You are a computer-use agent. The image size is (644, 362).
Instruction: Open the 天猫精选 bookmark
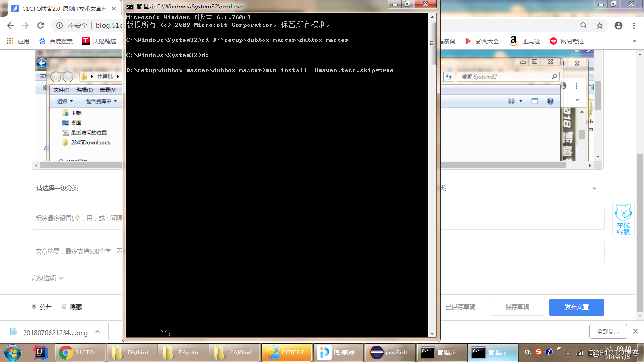pyautogui.click(x=99, y=41)
